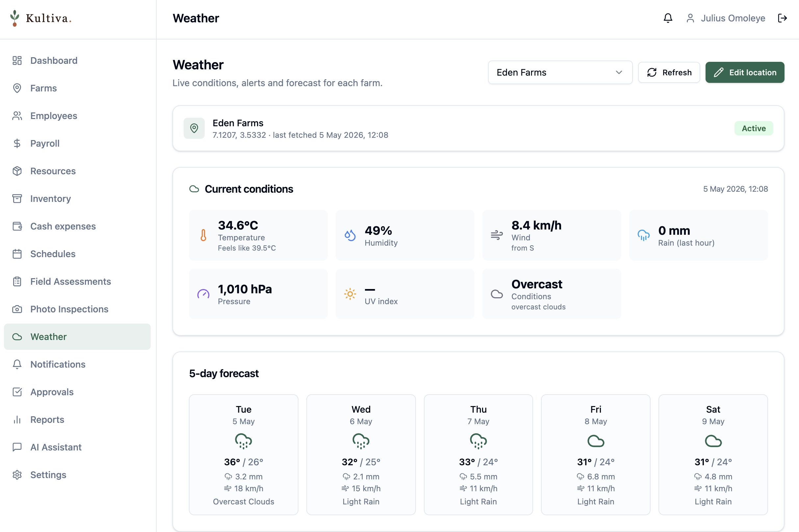Click the Feels like 39.5°C text
The height and width of the screenshot is (532, 799).
[247, 248]
